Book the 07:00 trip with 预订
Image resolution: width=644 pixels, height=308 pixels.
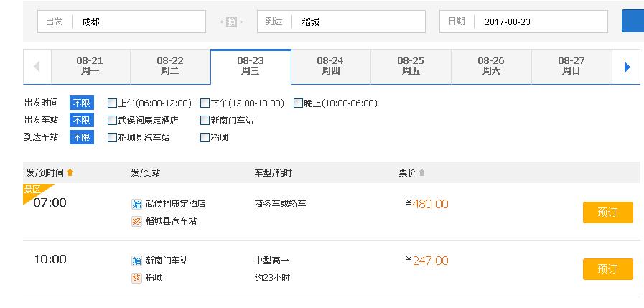point(608,213)
